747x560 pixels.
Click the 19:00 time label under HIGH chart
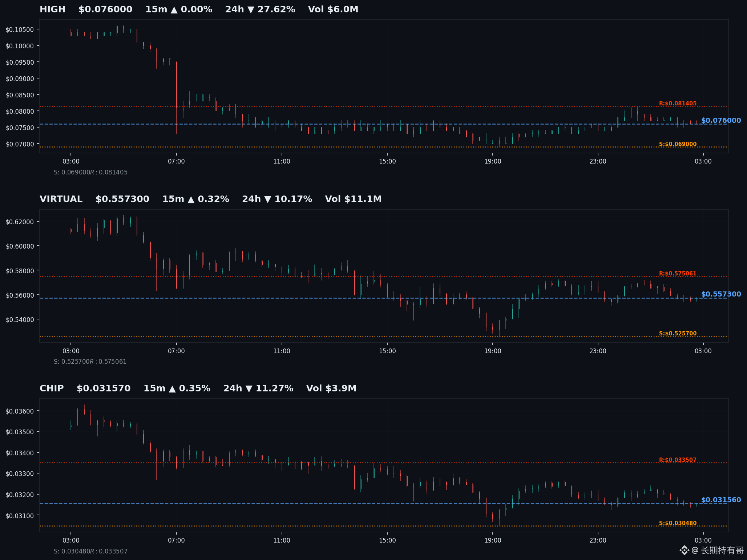(493, 161)
